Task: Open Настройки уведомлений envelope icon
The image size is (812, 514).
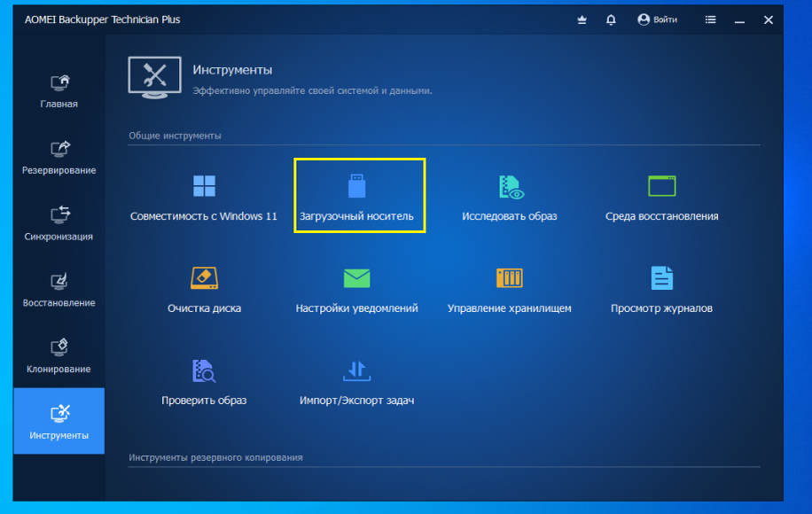Action: [x=357, y=278]
